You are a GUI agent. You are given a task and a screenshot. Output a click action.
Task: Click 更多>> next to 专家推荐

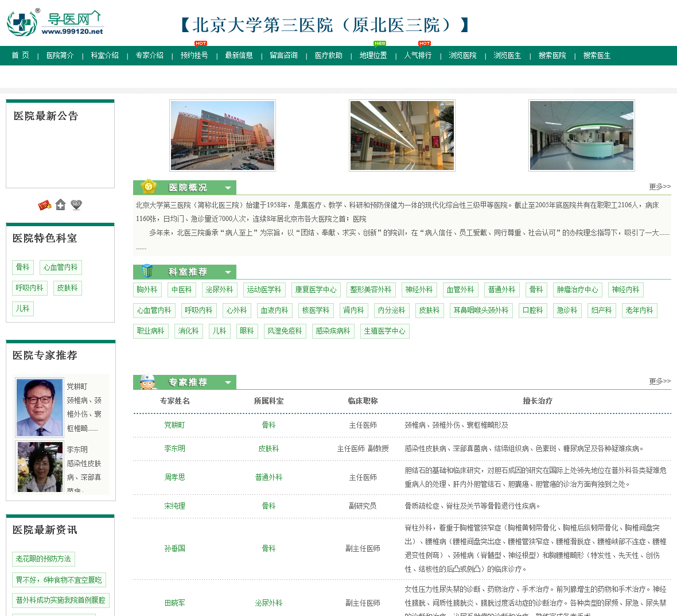pyautogui.click(x=660, y=381)
